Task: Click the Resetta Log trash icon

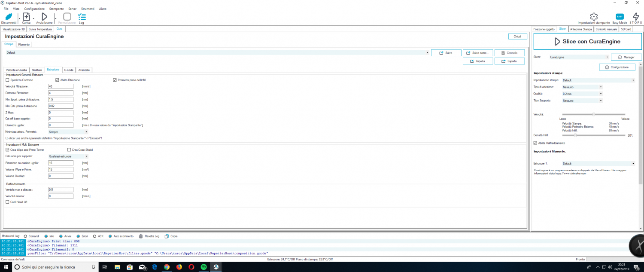Action: click(141, 236)
